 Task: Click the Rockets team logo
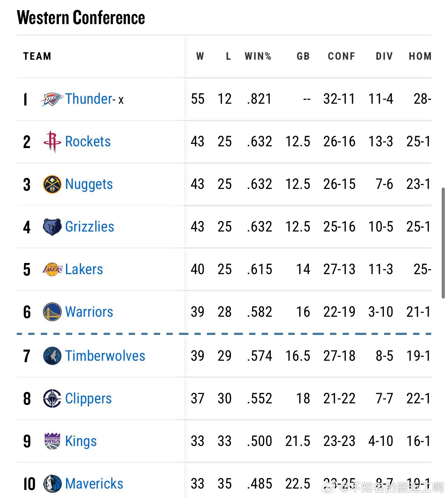click(x=52, y=142)
